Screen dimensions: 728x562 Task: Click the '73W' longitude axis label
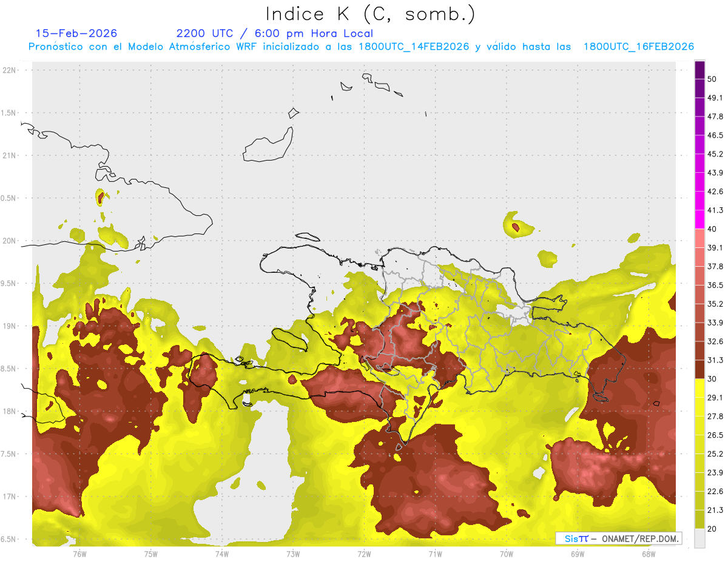coord(293,554)
